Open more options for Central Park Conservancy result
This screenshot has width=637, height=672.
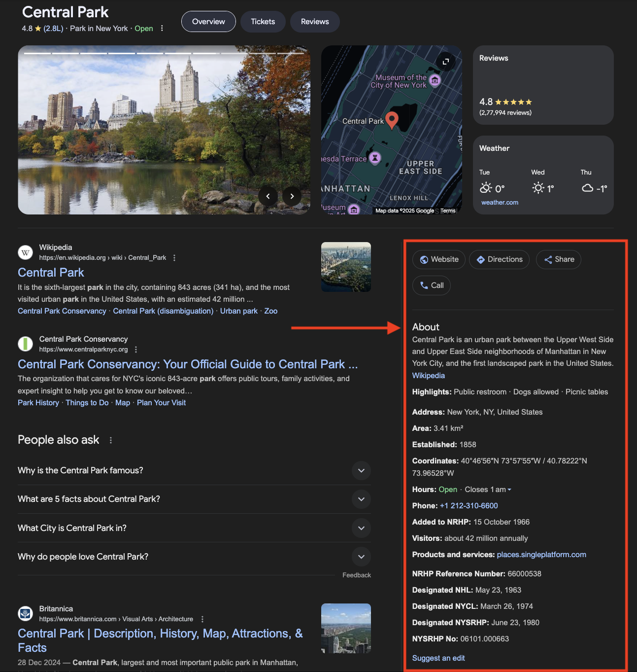point(136,350)
